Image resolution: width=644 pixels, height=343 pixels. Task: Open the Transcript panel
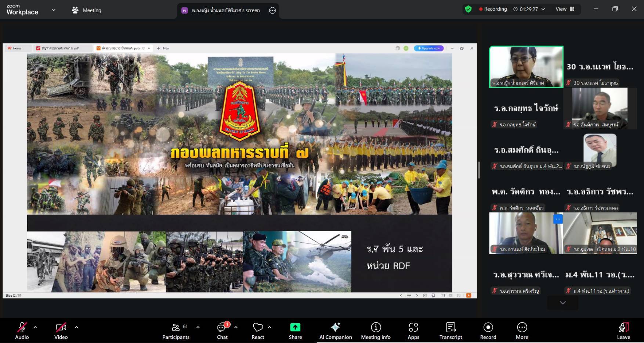(451, 331)
